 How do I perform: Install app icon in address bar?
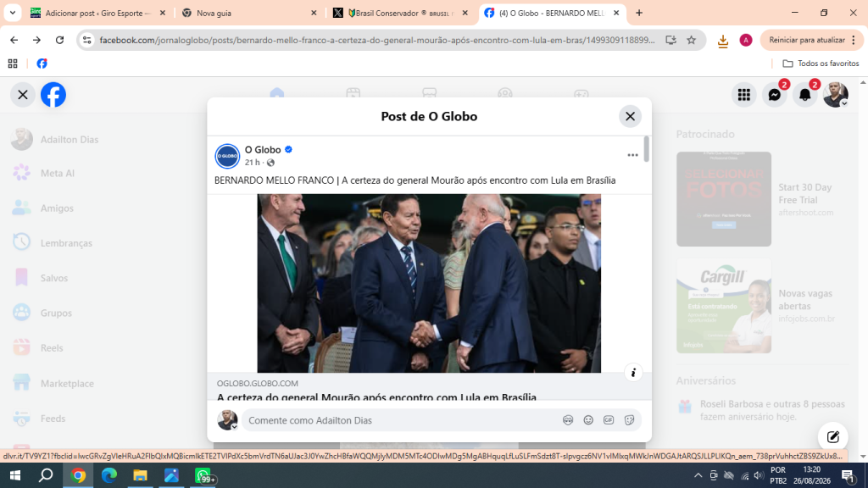(671, 40)
